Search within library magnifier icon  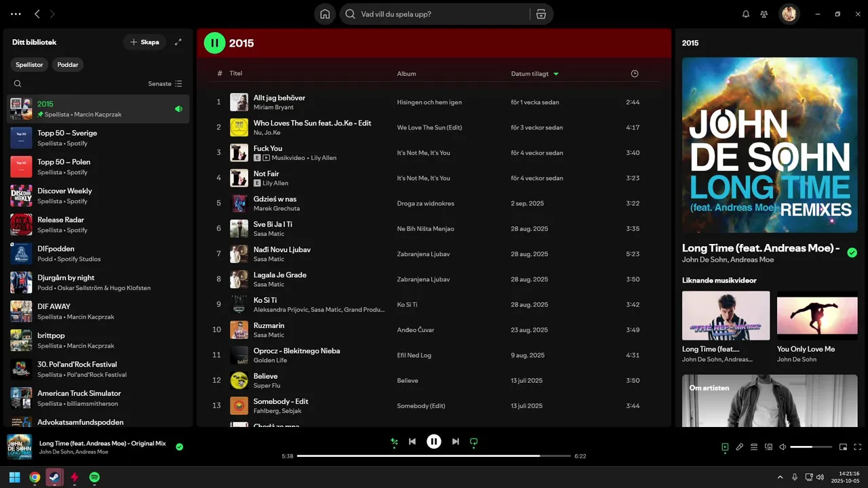(18, 84)
